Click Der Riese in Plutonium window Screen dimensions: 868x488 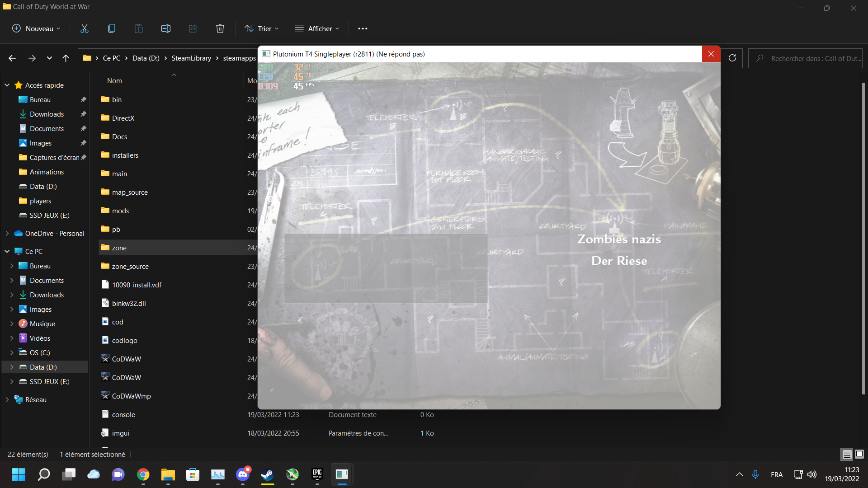pos(619,261)
